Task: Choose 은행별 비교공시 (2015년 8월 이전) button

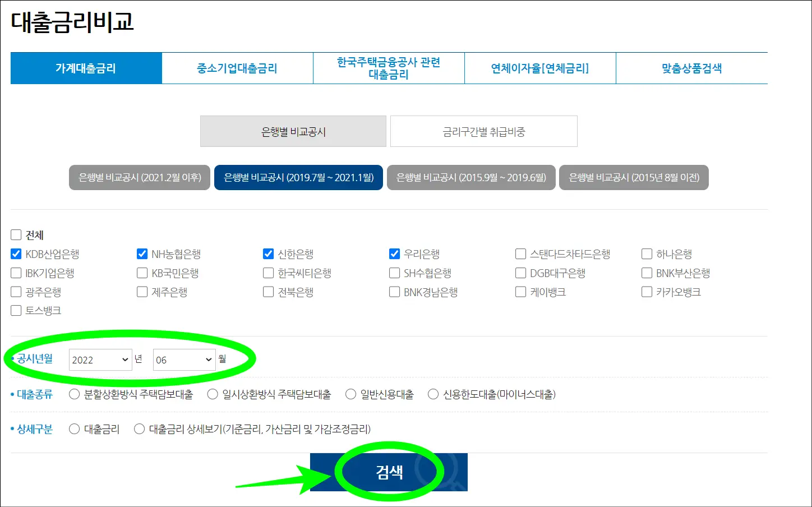Action: pyautogui.click(x=634, y=177)
